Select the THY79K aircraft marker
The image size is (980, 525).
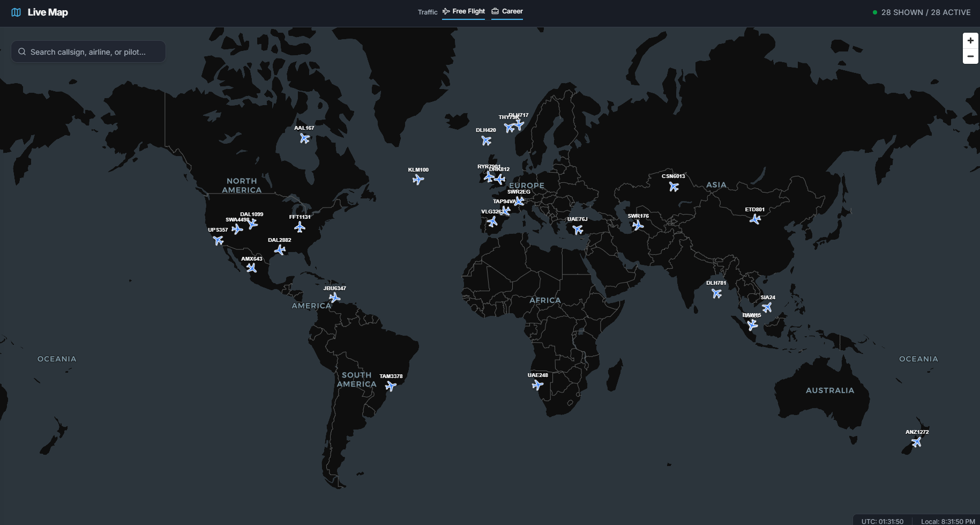pos(510,128)
